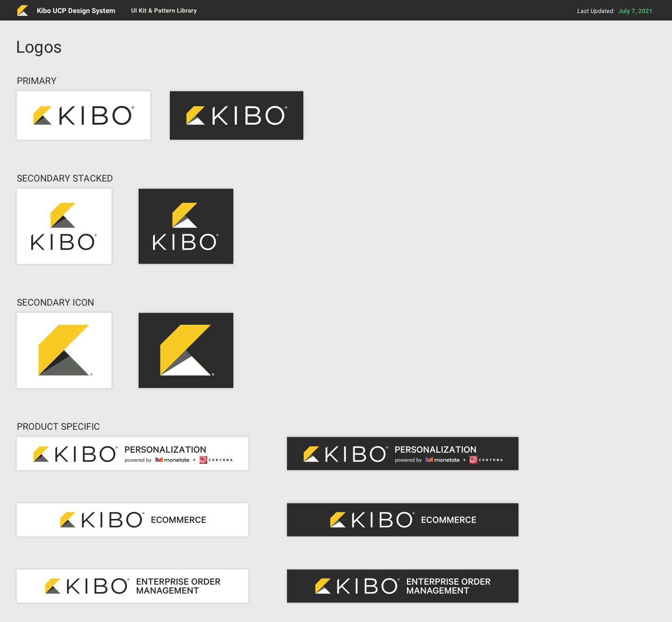Select the dark Kibo Ecommerce logo

point(403,520)
